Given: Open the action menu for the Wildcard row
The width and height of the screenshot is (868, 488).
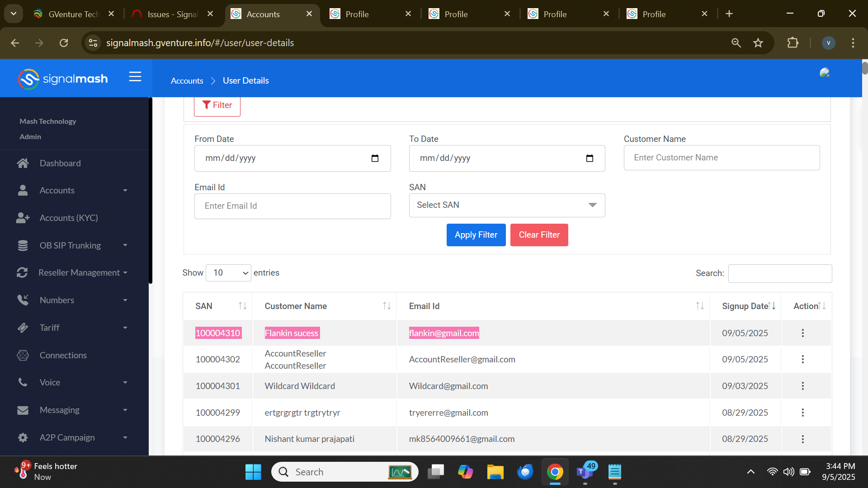Looking at the screenshot, I should [802, 386].
